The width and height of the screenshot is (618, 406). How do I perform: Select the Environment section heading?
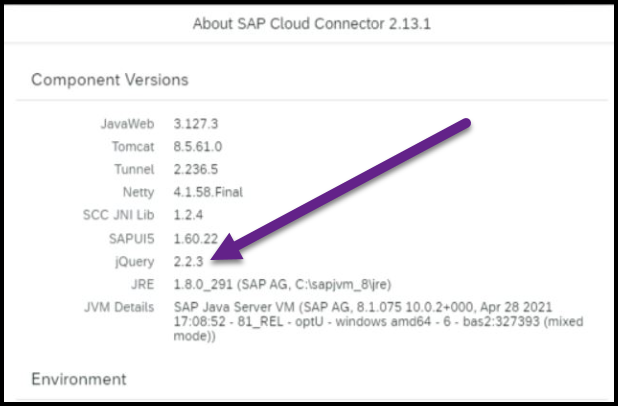(79, 379)
